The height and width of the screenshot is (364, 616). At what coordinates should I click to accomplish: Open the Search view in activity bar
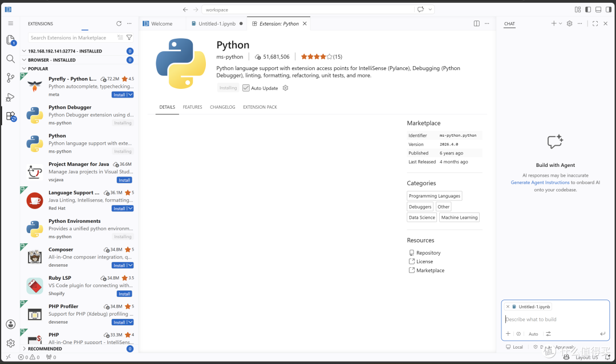pyautogui.click(x=11, y=59)
